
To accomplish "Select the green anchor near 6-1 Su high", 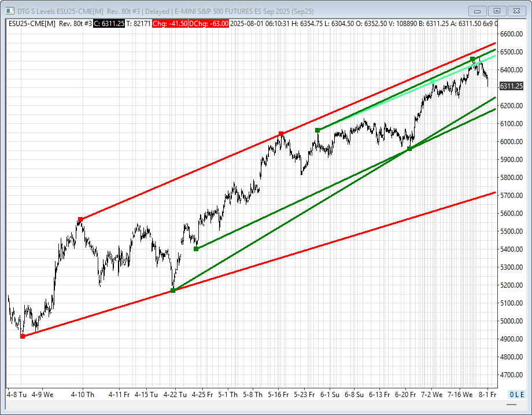I will [x=317, y=130].
